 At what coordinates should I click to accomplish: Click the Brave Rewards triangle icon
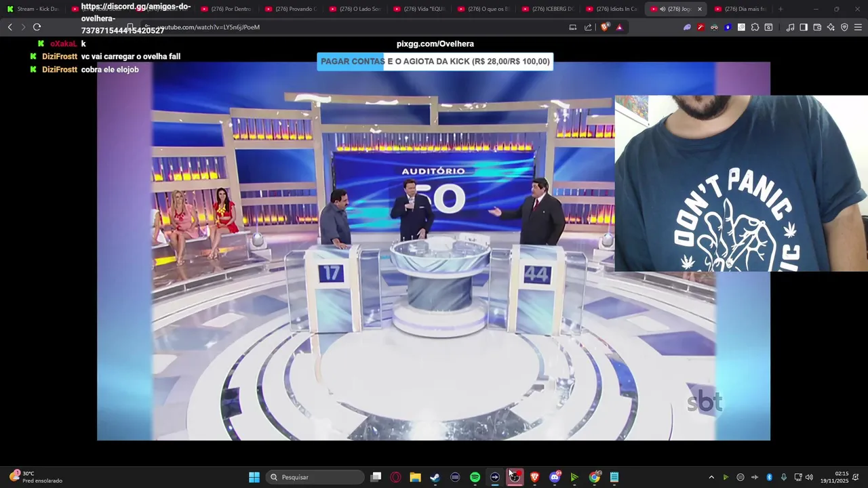click(619, 27)
